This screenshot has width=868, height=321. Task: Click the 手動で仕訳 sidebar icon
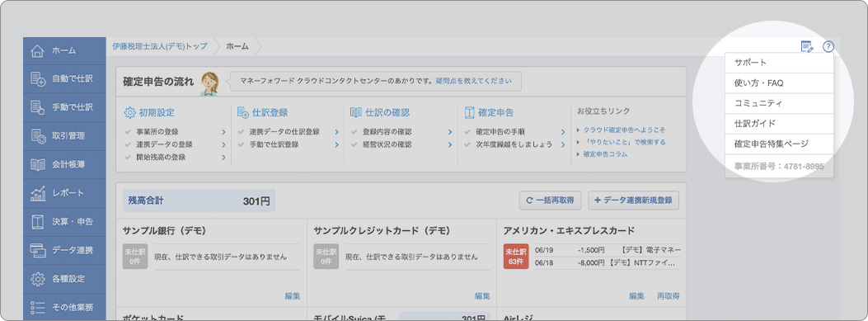pos(38,107)
